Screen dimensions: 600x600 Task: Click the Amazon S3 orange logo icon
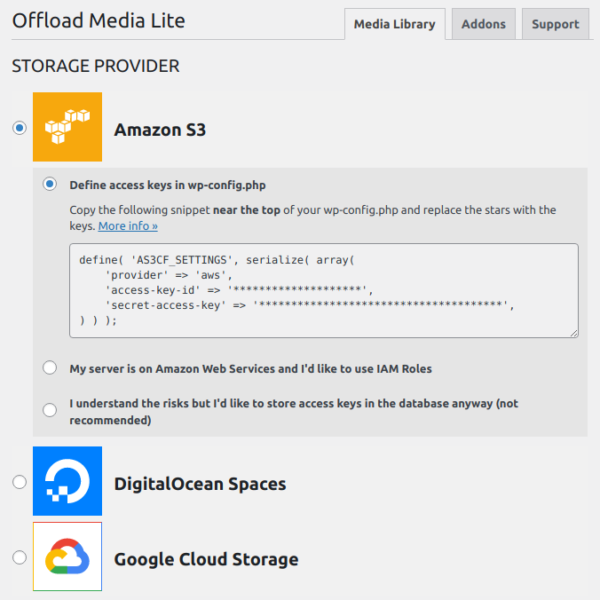pos(67,127)
